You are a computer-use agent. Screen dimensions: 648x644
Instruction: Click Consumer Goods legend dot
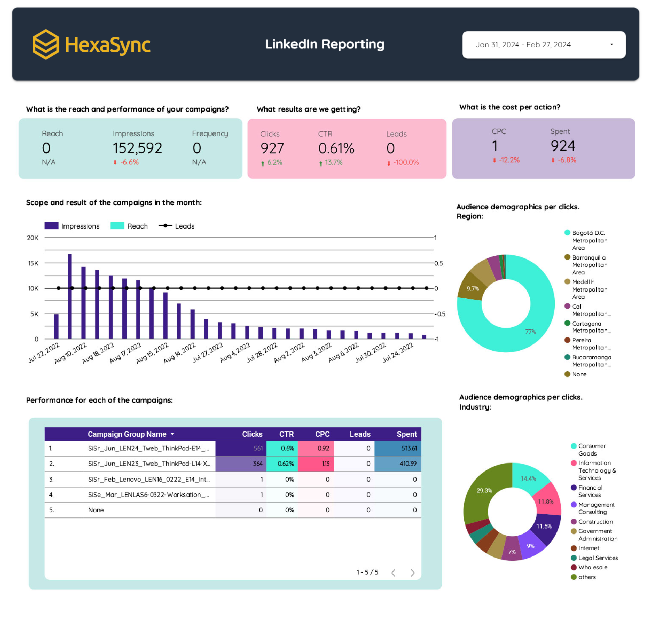click(x=573, y=446)
